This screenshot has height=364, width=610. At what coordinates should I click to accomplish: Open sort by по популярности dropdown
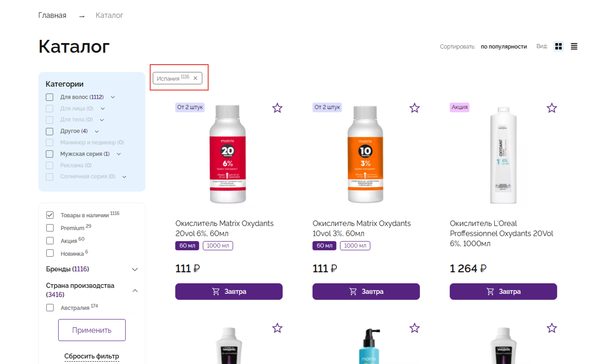[x=504, y=47]
